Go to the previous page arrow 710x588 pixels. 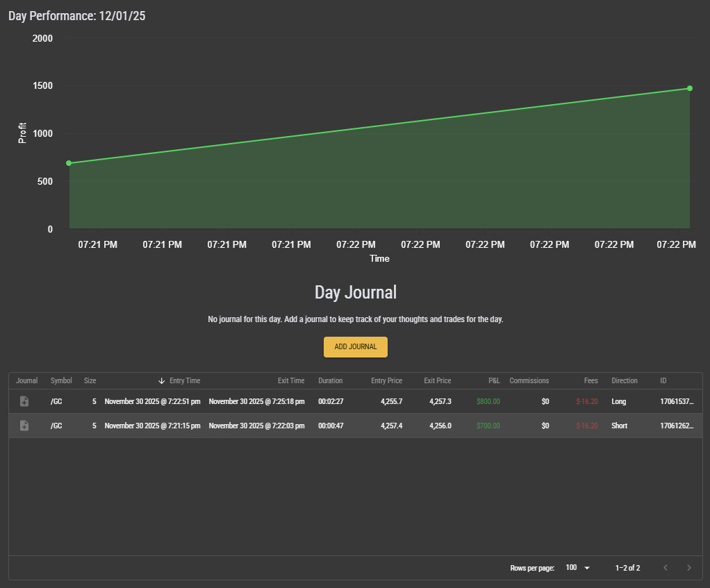point(665,568)
